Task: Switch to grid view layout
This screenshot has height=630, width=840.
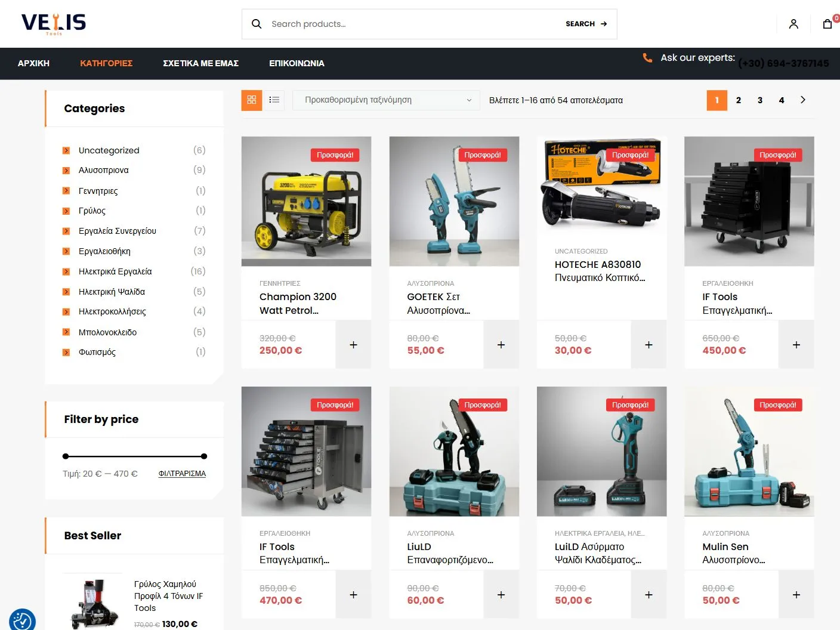Action: pos(252,100)
